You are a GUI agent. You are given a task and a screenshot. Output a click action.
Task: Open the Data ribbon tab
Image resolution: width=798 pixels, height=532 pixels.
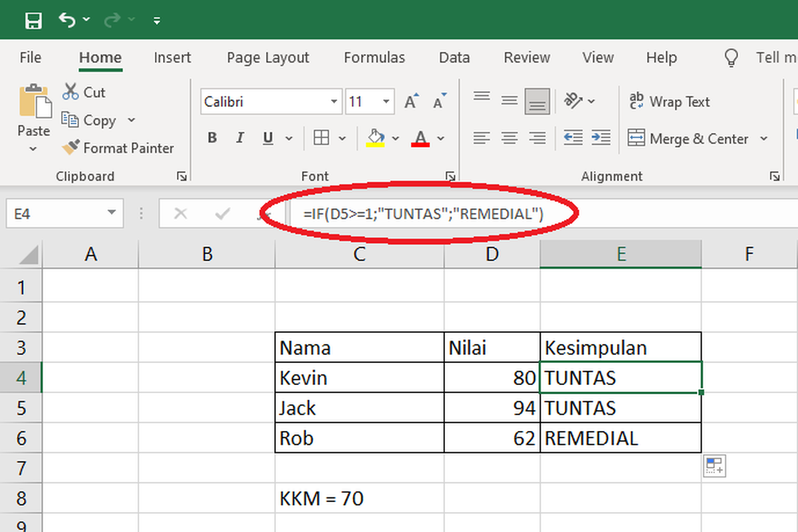click(x=454, y=58)
